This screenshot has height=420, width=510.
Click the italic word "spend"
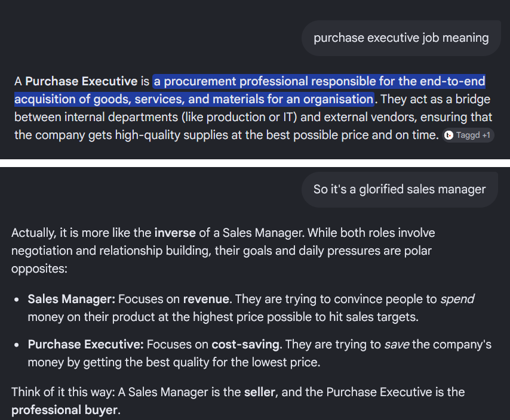pyautogui.click(x=457, y=299)
